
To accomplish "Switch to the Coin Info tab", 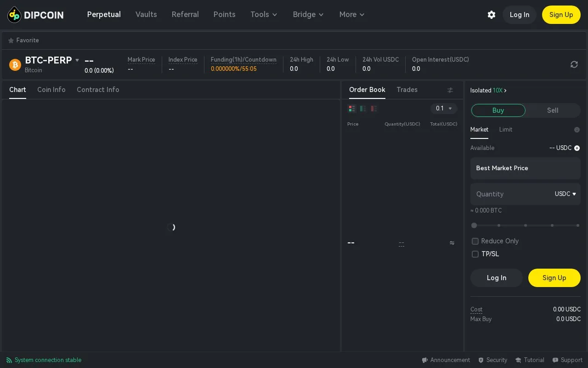I will pyautogui.click(x=51, y=90).
